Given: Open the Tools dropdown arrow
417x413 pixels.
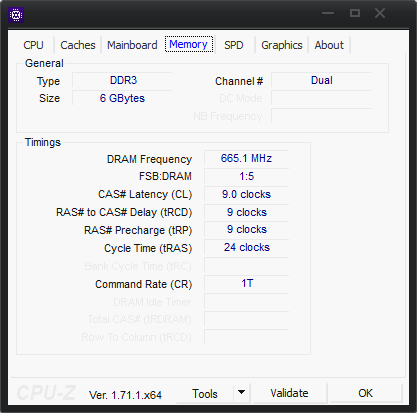Looking at the screenshot, I should click(x=242, y=392).
